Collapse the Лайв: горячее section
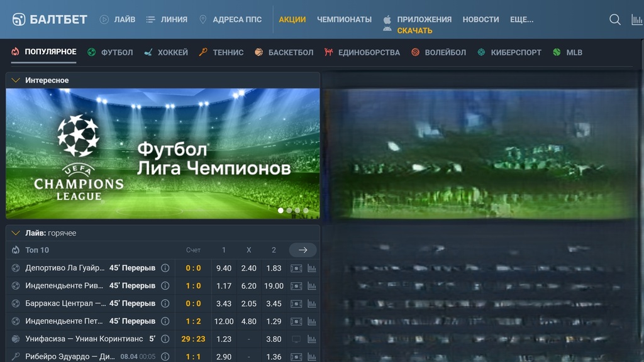 (x=16, y=233)
